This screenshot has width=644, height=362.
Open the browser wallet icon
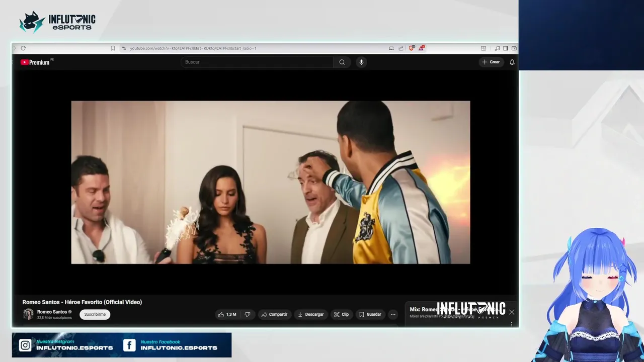pyautogui.click(x=514, y=48)
